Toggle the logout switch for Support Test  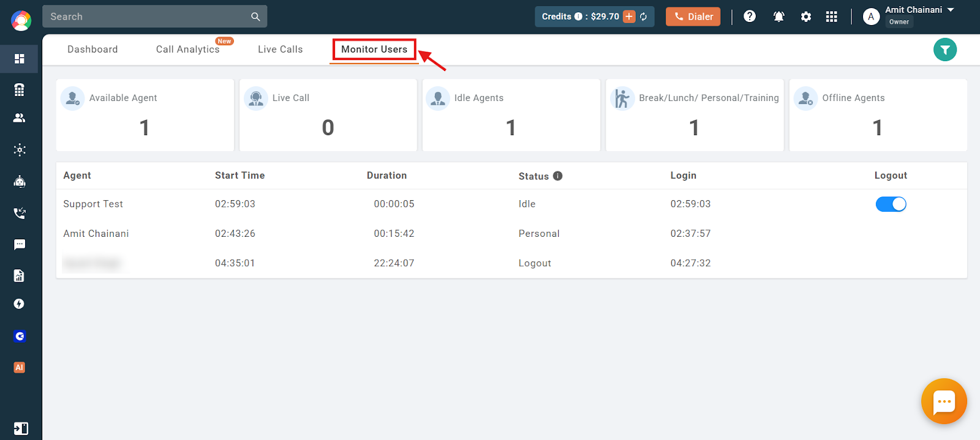coord(891,204)
